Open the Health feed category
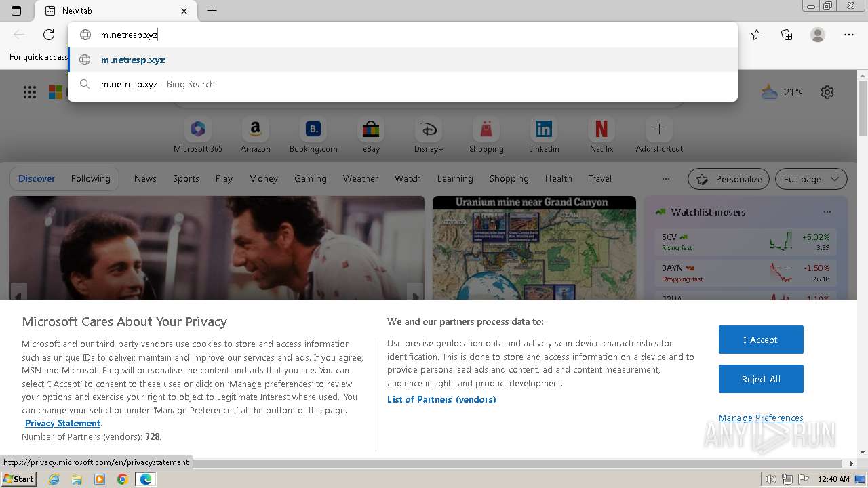This screenshot has width=868, height=488. pyautogui.click(x=559, y=178)
